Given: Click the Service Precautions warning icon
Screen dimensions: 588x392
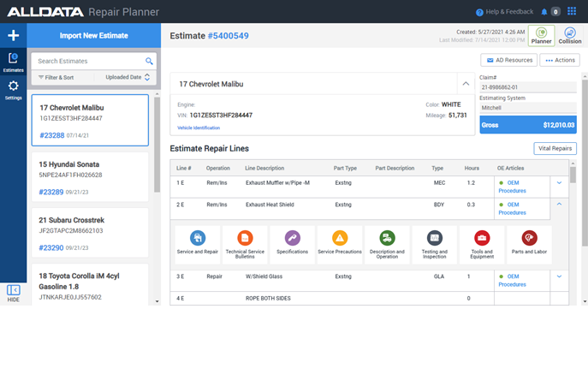Looking at the screenshot, I should click(340, 238).
